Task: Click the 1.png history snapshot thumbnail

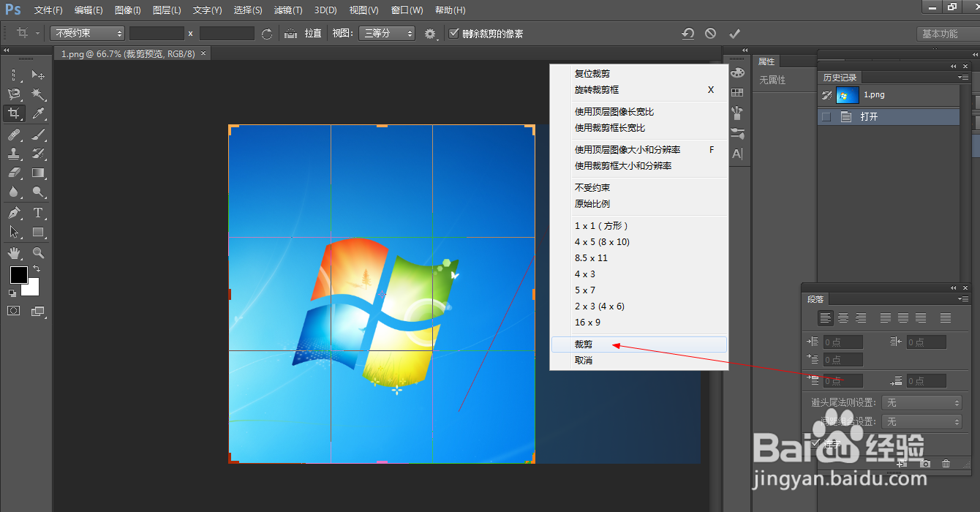Action: [848, 95]
